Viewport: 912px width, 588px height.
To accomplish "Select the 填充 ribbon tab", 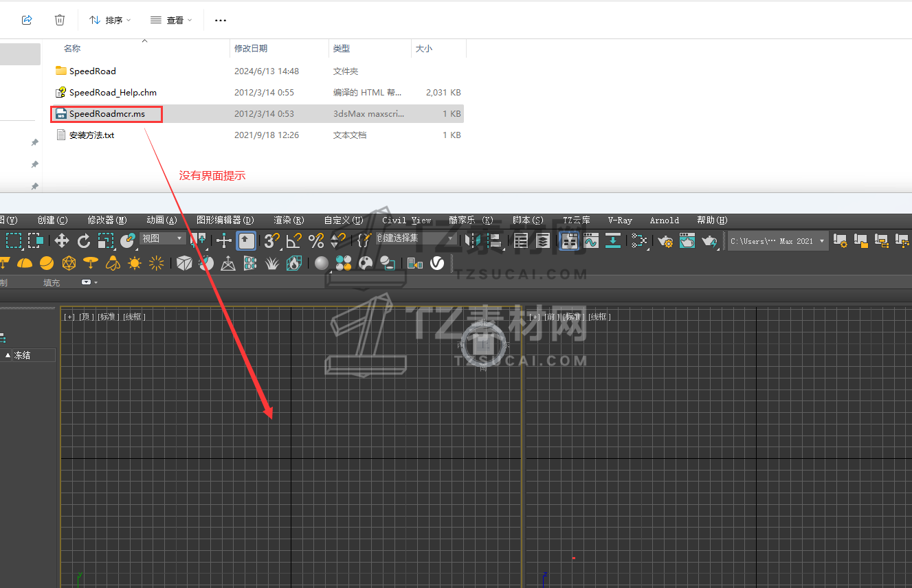I will 52,283.
